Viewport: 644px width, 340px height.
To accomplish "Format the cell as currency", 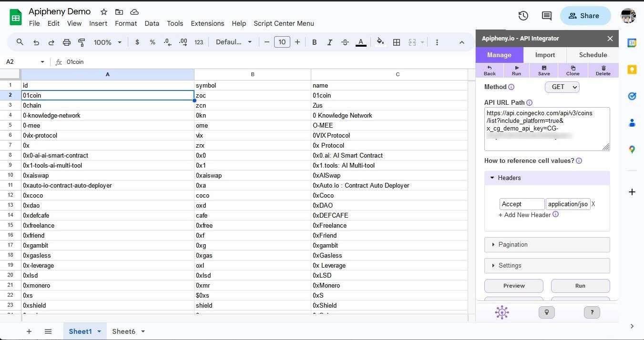I will [x=137, y=42].
